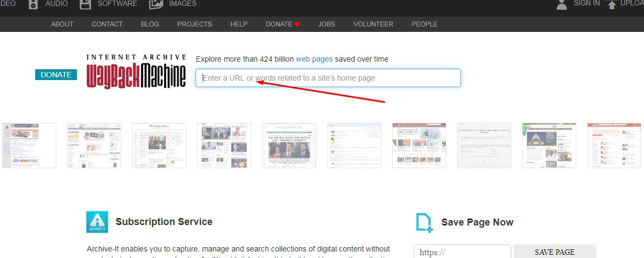
Task: Open the sixth mostly-text archived thumbnail
Action: [354, 145]
